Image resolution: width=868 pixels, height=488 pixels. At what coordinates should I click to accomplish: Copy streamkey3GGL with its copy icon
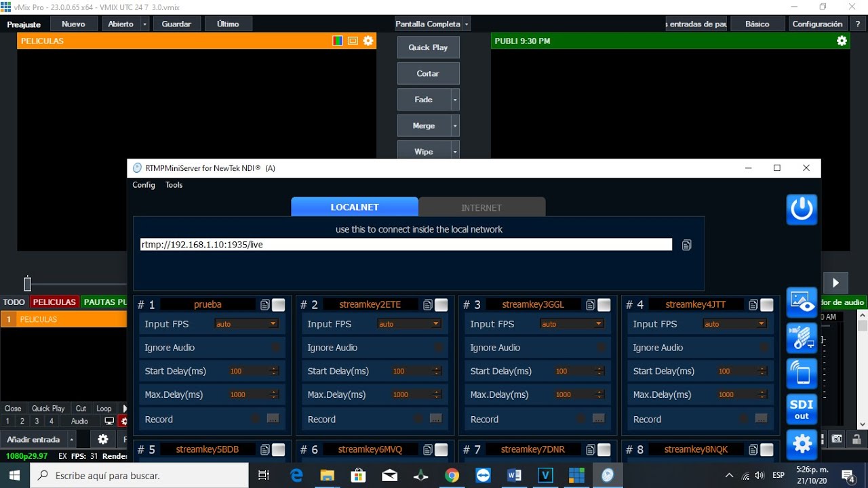590,305
